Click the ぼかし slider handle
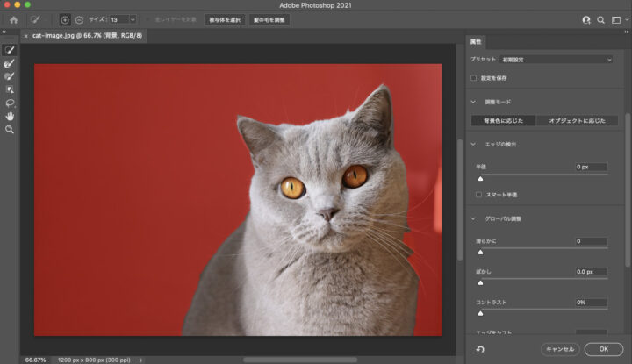The height and width of the screenshot is (364, 632). 480,282
